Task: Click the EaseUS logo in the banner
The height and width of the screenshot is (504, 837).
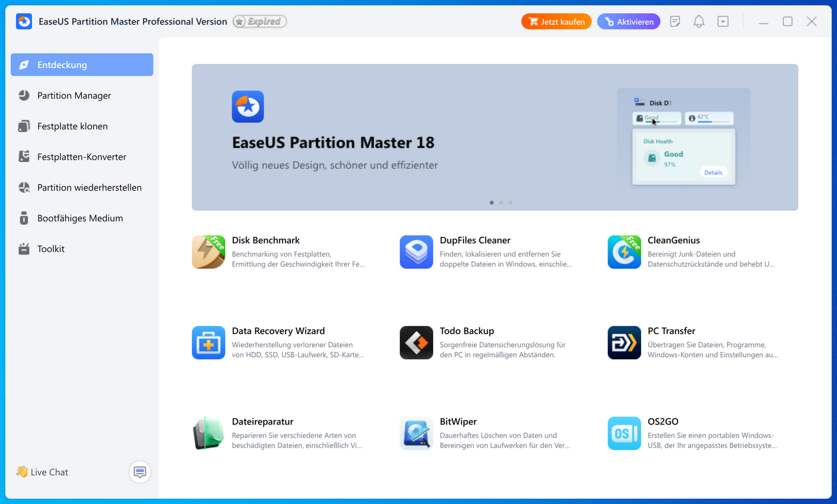Action: point(248,107)
